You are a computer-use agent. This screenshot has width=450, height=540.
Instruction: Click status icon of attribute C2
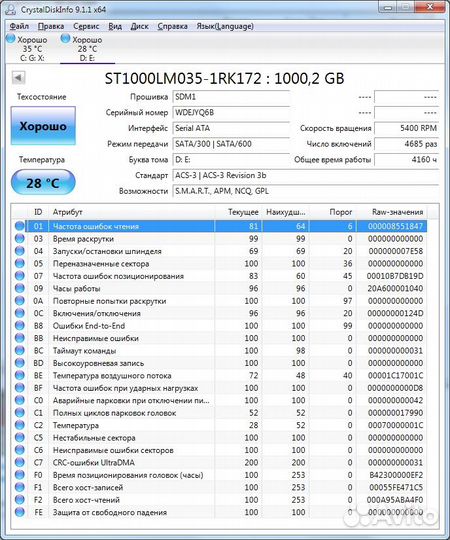[20, 425]
